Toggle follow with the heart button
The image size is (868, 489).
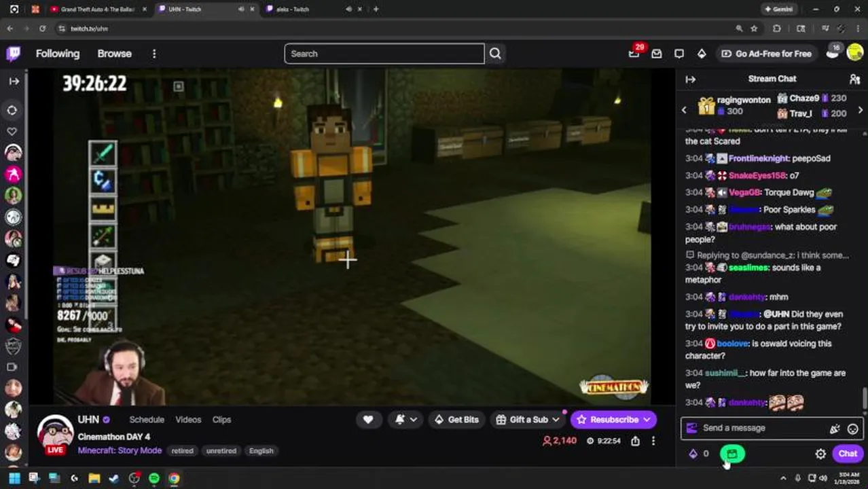368,420
